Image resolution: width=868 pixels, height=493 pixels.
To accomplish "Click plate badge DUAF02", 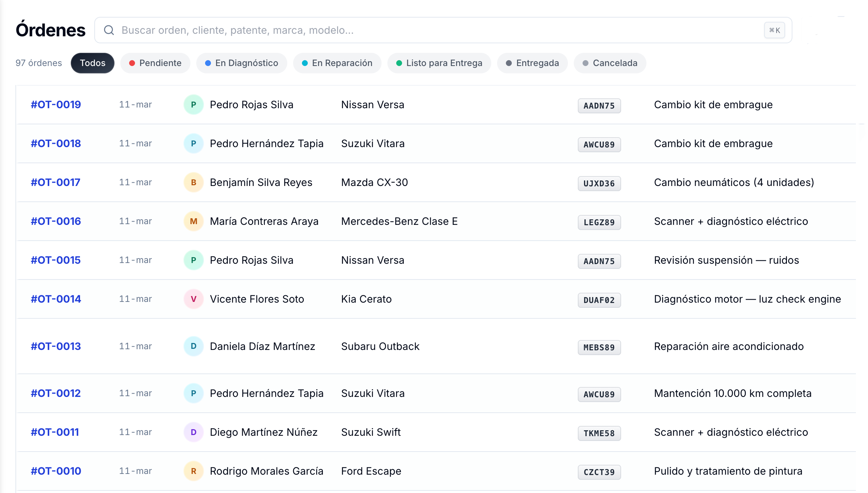I will pyautogui.click(x=599, y=300).
